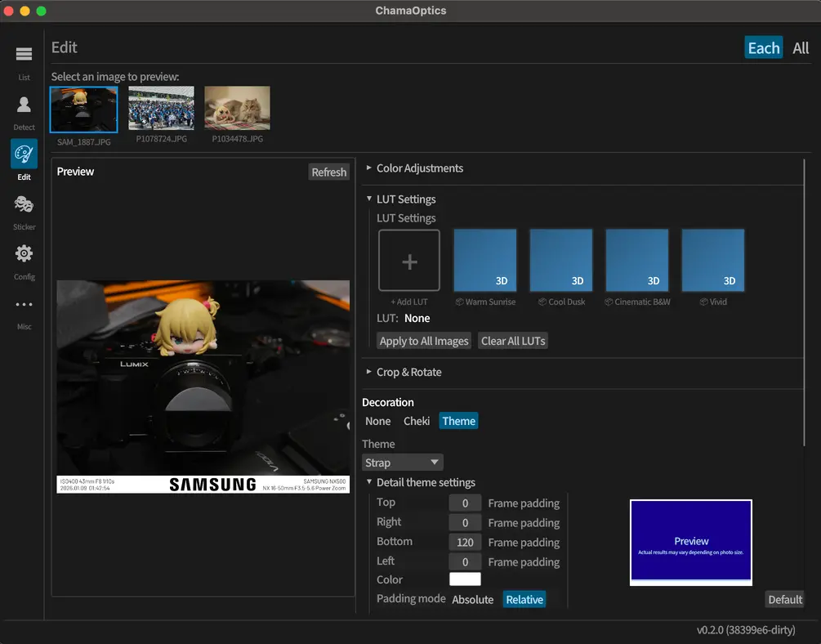This screenshot has width=821, height=644.
Task: Open the List view sidebar icon
Action: click(x=24, y=55)
